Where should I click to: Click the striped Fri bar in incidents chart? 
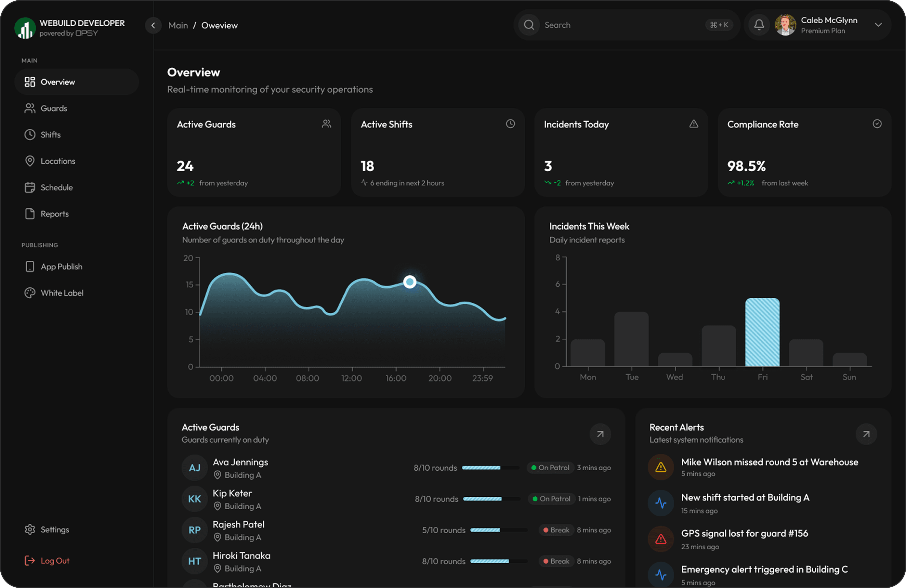[762, 332]
